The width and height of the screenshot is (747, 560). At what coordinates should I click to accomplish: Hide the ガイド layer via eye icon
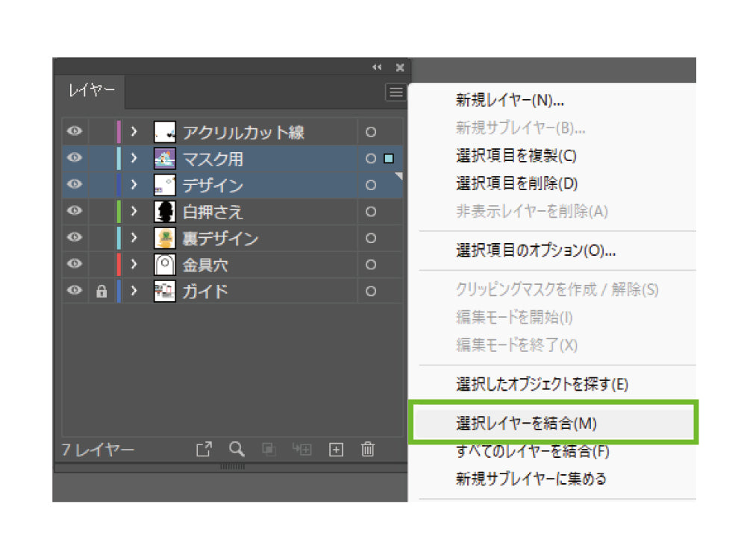(75, 290)
